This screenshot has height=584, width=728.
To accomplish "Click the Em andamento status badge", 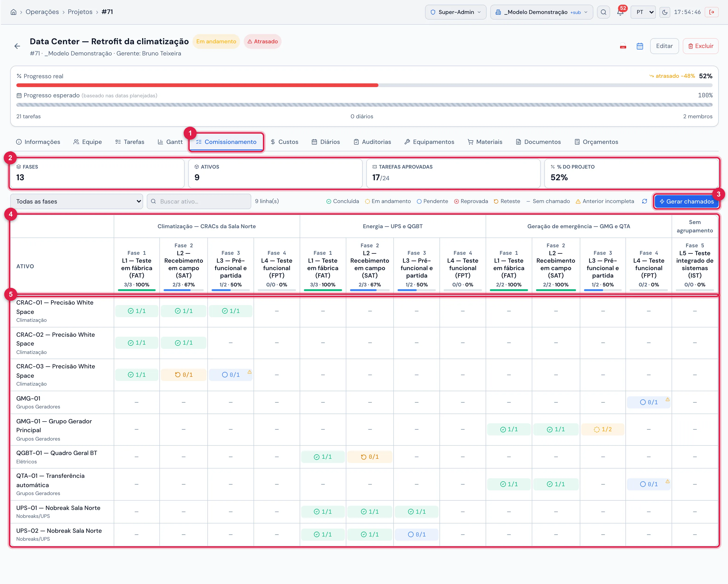I will tap(216, 41).
